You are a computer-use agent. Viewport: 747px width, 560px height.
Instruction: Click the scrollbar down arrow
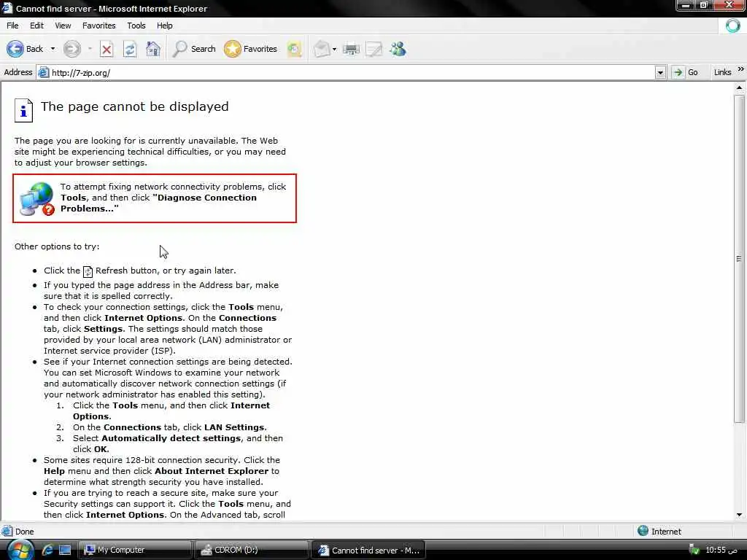click(739, 515)
